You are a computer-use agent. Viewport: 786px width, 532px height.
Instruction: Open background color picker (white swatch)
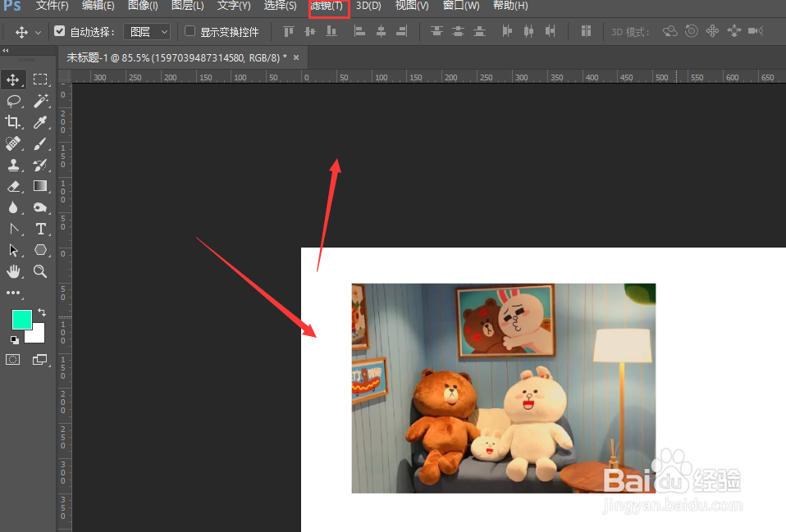click(x=38, y=335)
